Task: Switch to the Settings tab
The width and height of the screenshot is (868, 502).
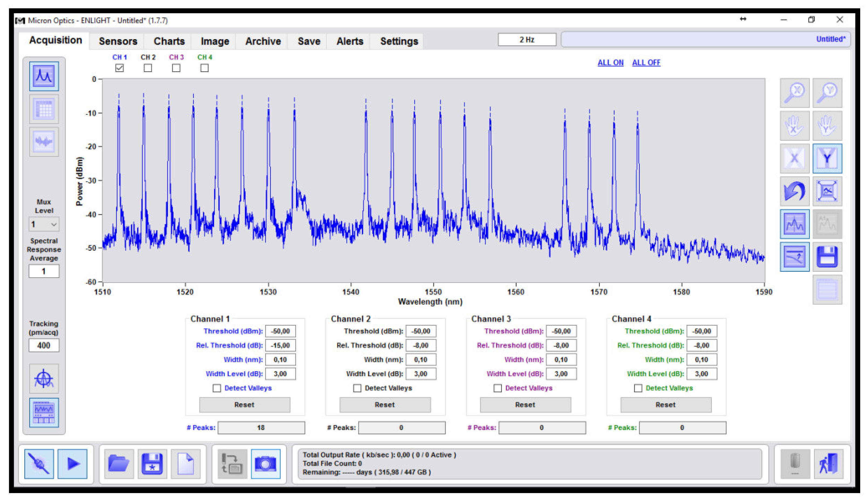Action: pos(399,41)
